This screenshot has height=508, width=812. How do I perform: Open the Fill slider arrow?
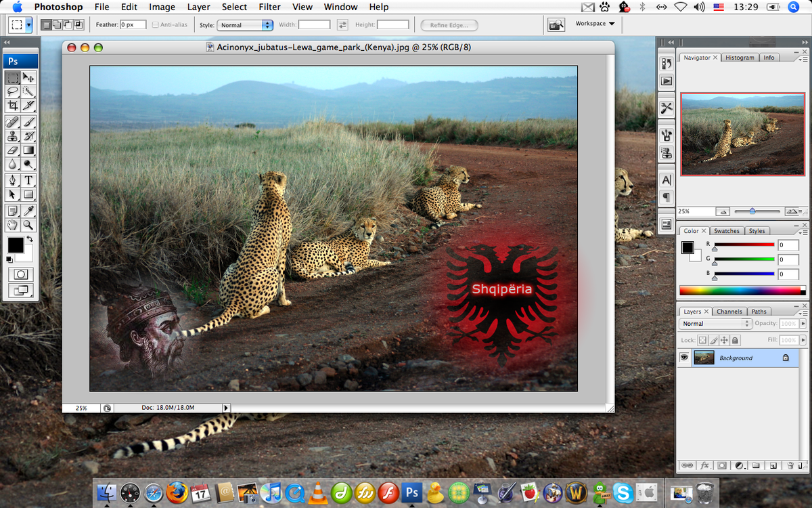coord(802,340)
